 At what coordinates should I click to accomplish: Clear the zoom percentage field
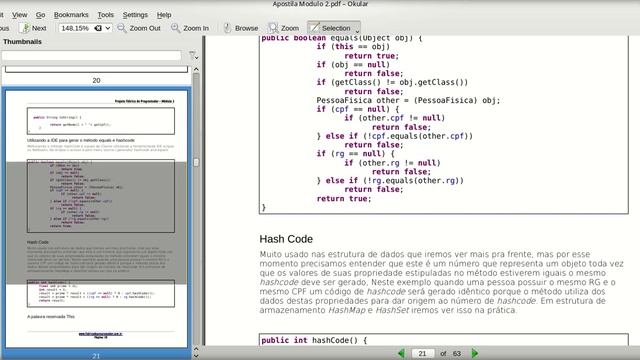(x=98, y=28)
